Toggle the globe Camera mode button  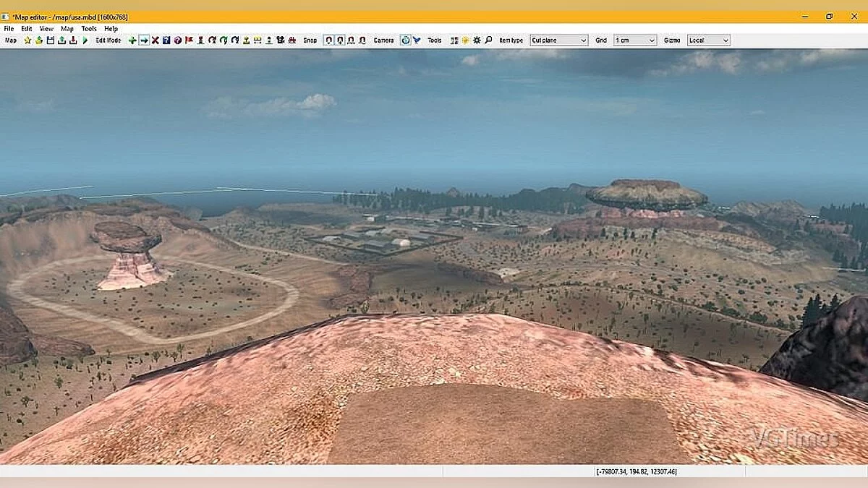tap(405, 40)
